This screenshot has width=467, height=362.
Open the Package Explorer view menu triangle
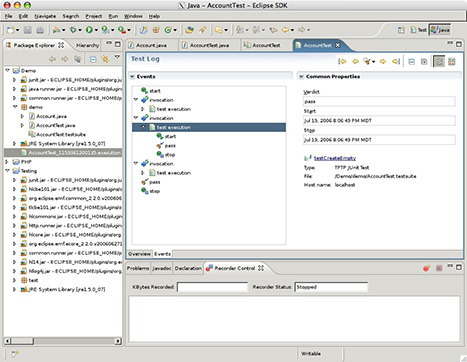[x=117, y=57]
